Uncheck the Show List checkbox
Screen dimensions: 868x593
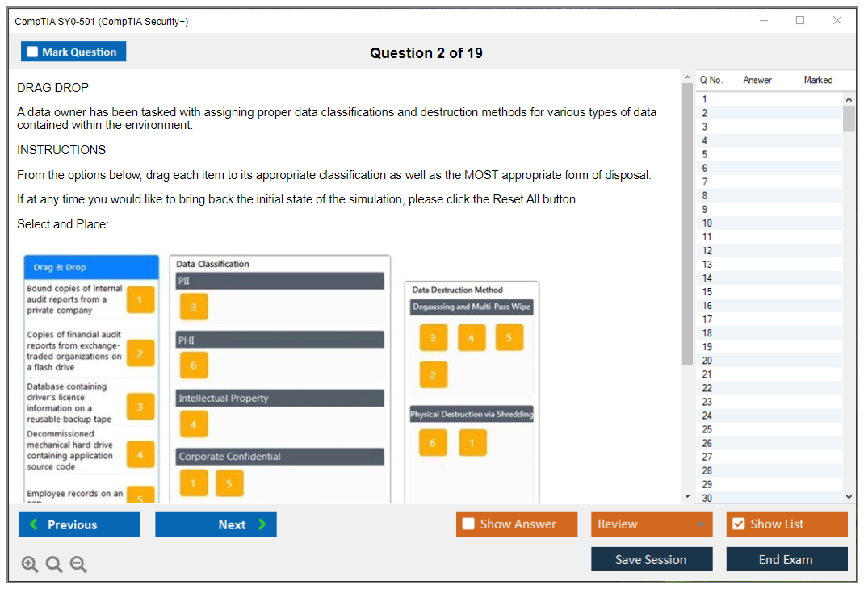(738, 524)
